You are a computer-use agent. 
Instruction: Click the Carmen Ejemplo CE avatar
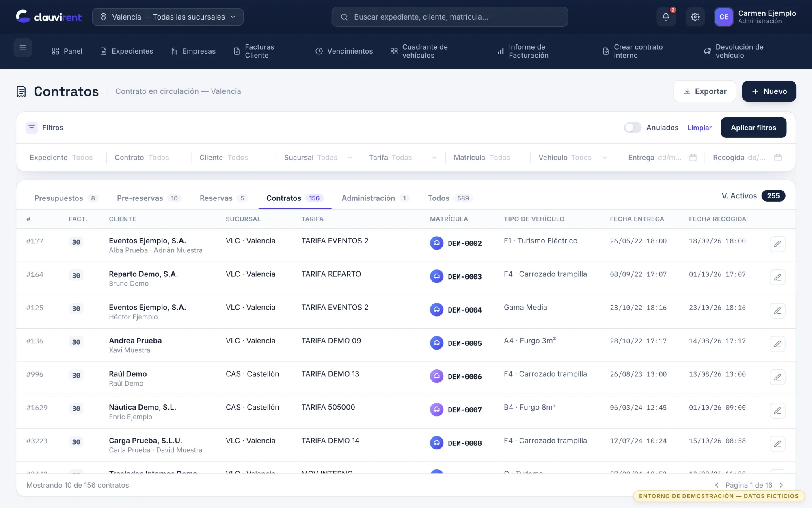point(723,17)
